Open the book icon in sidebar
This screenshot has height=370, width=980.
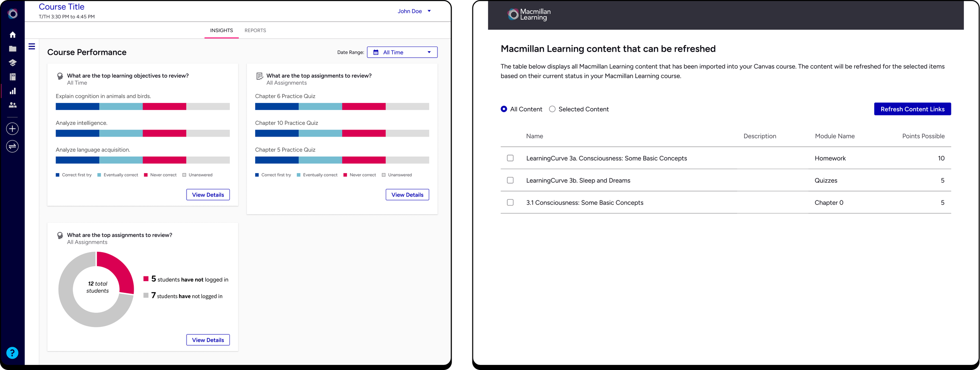click(13, 77)
